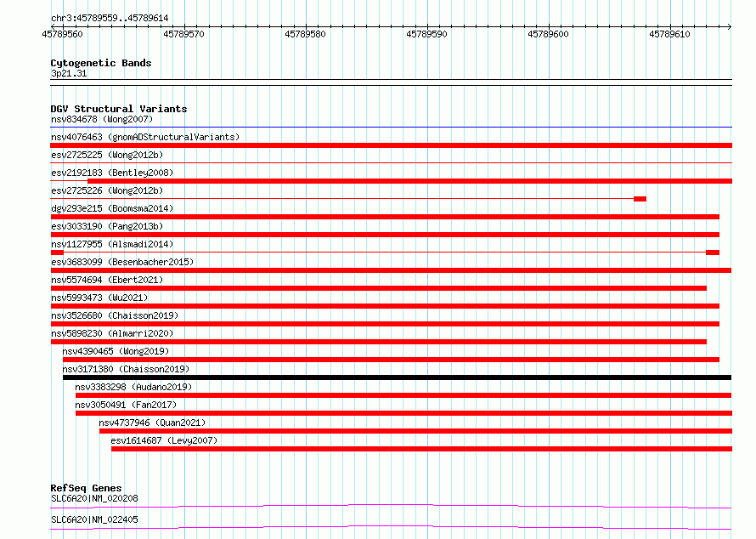Select variant esv3033190 (Pang2013b)

(107, 226)
